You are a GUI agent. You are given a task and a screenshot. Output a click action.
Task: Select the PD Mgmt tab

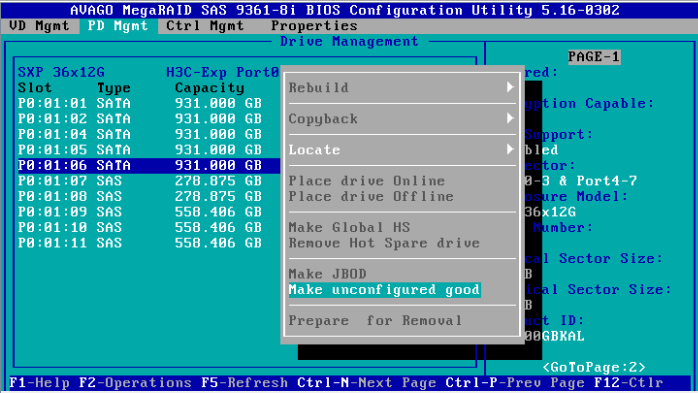[x=118, y=26]
